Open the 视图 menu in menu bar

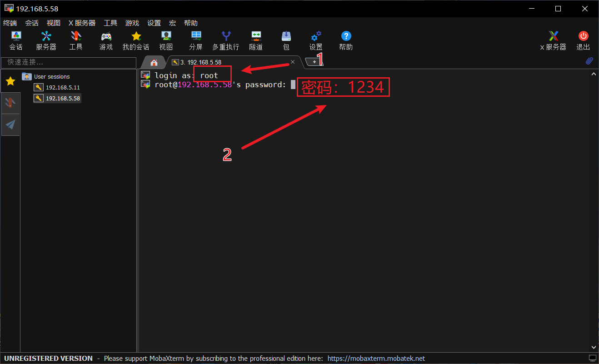[54, 23]
